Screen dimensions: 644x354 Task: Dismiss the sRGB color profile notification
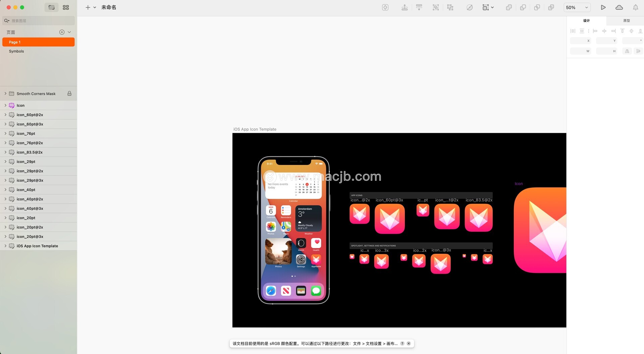point(409,344)
